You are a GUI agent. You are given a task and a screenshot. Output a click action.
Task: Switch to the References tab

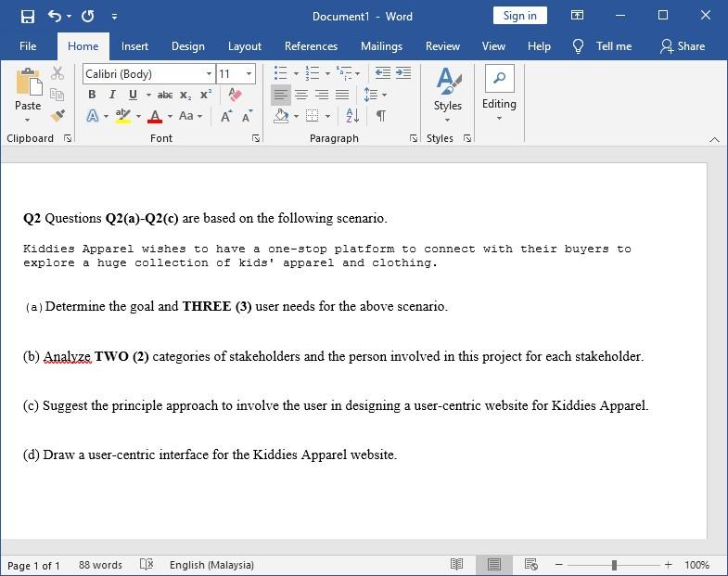tap(311, 46)
